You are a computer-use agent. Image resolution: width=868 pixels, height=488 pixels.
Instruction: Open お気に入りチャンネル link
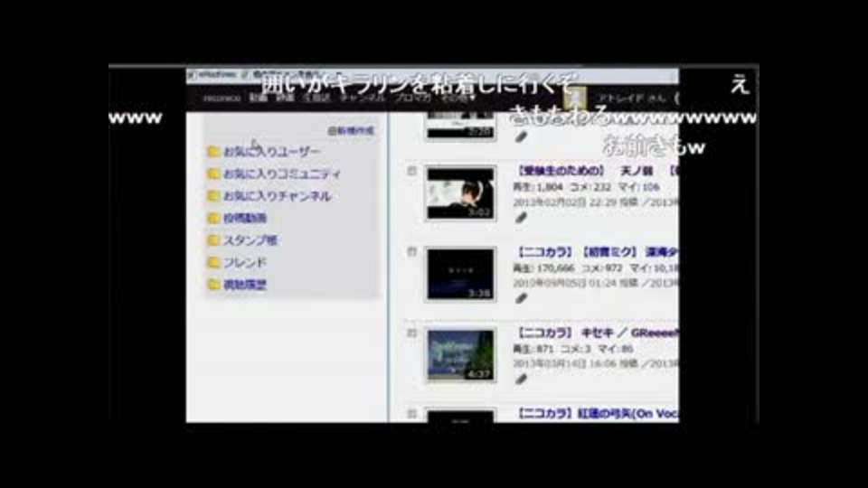pos(278,196)
